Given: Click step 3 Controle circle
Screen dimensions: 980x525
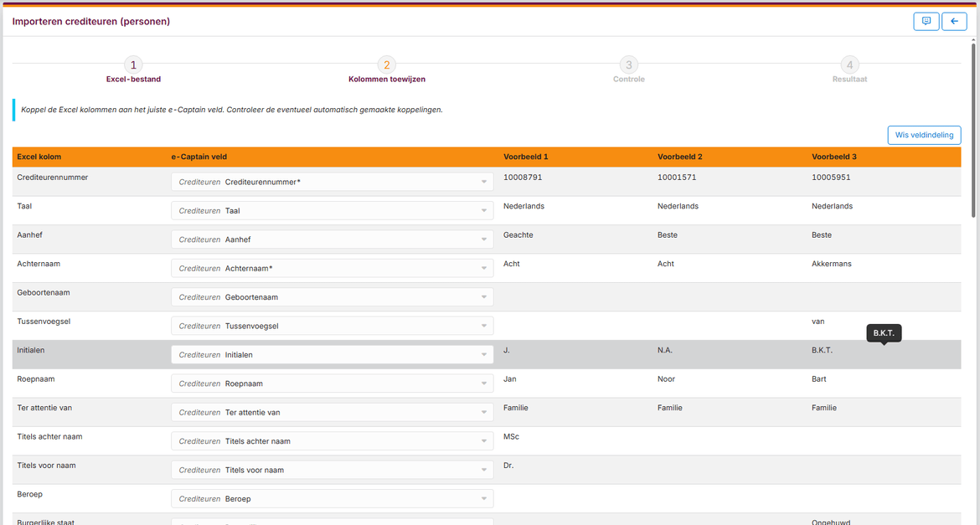Looking at the screenshot, I should pos(628,64).
